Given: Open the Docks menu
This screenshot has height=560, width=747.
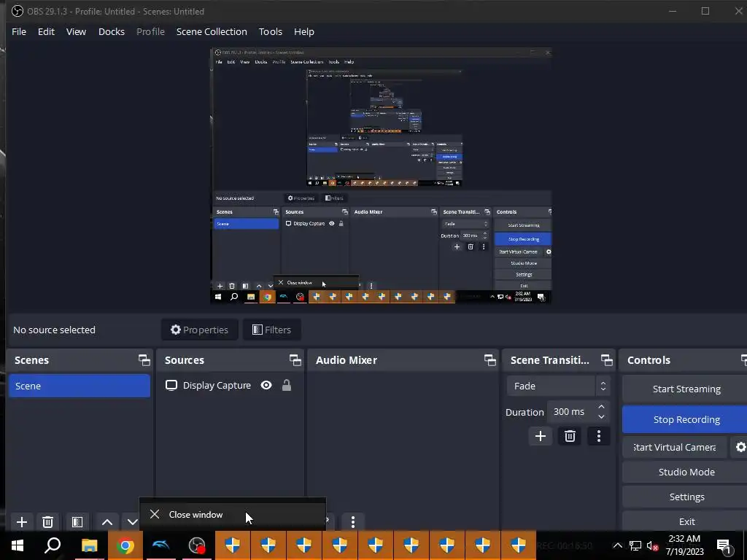Looking at the screenshot, I should pyautogui.click(x=112, y=31).
